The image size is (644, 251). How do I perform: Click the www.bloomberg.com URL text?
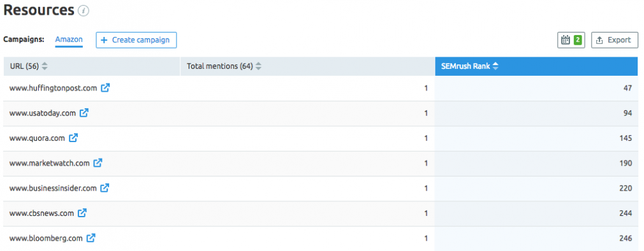click(46, 238)
